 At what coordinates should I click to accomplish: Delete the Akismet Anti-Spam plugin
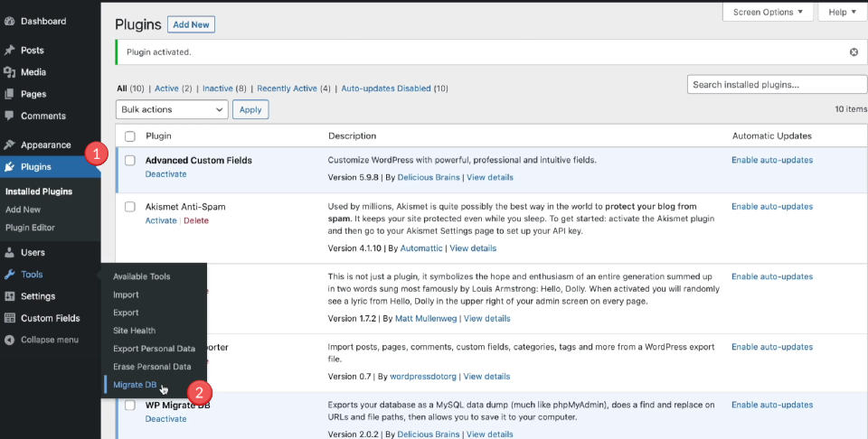click(196, 220)
